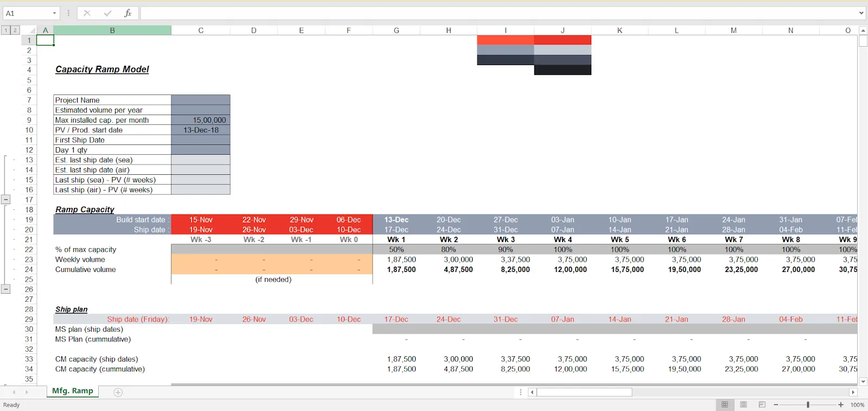The image size is (868, 411).
Task: Switch to Normal view
Action: [x=725, y=405]
